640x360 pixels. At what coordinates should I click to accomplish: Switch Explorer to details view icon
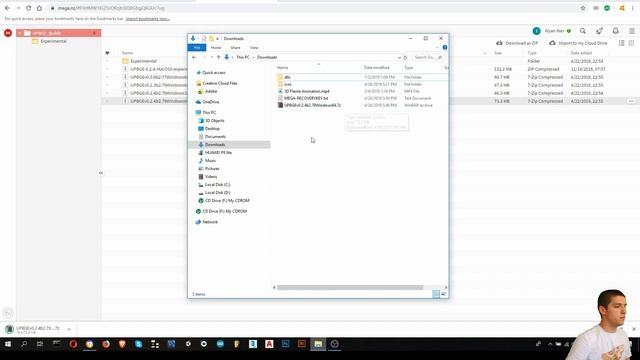(436, 294)
